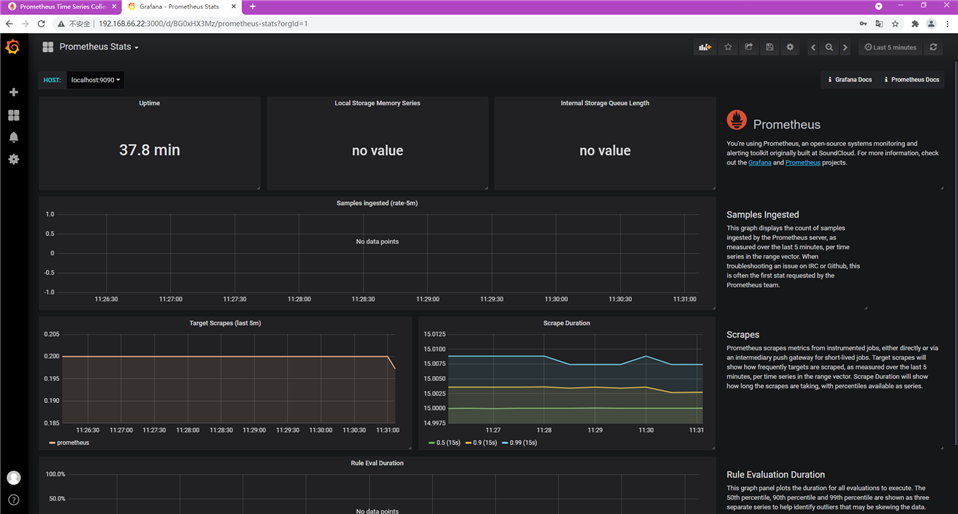Viewport: 958px width, 514px height.
Task: Close the Grafana Prometheus Stats tab
Action: pos(233,7)
